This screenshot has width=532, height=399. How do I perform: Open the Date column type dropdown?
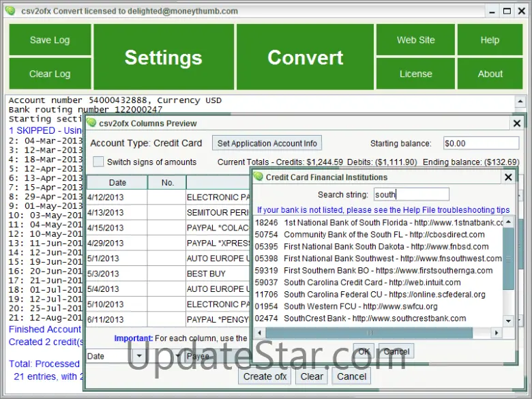coord(139,356)
